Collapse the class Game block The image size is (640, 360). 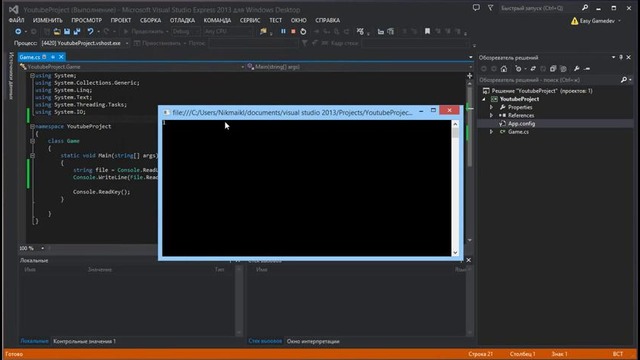[32, 141]
